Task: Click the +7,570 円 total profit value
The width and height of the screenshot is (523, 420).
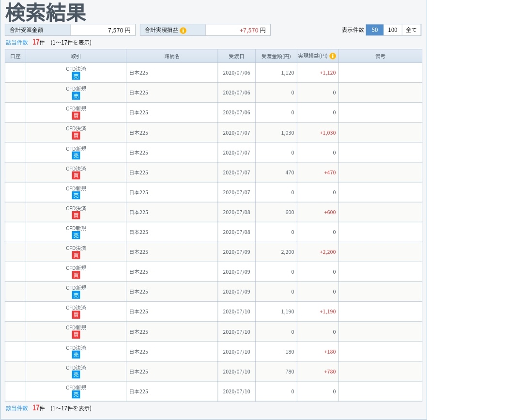Action: pyautogui.click(x=252, y=31)
